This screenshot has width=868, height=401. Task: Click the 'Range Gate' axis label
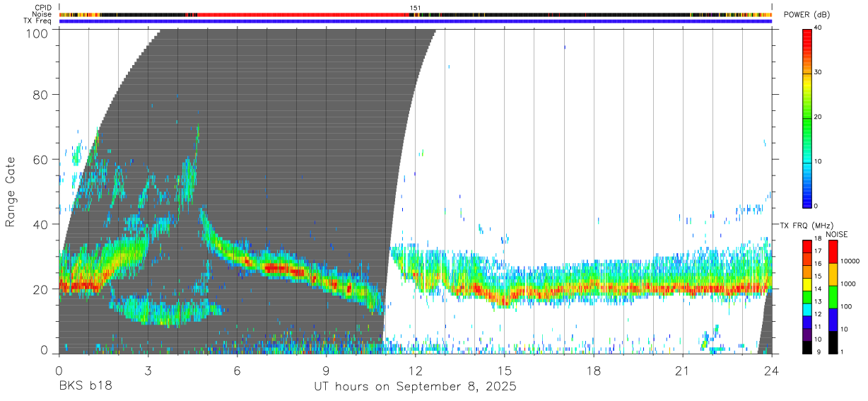[11, 192]
